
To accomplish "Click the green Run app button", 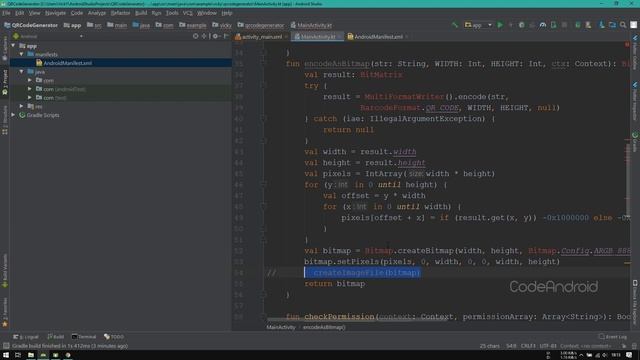I will point(500,25).
